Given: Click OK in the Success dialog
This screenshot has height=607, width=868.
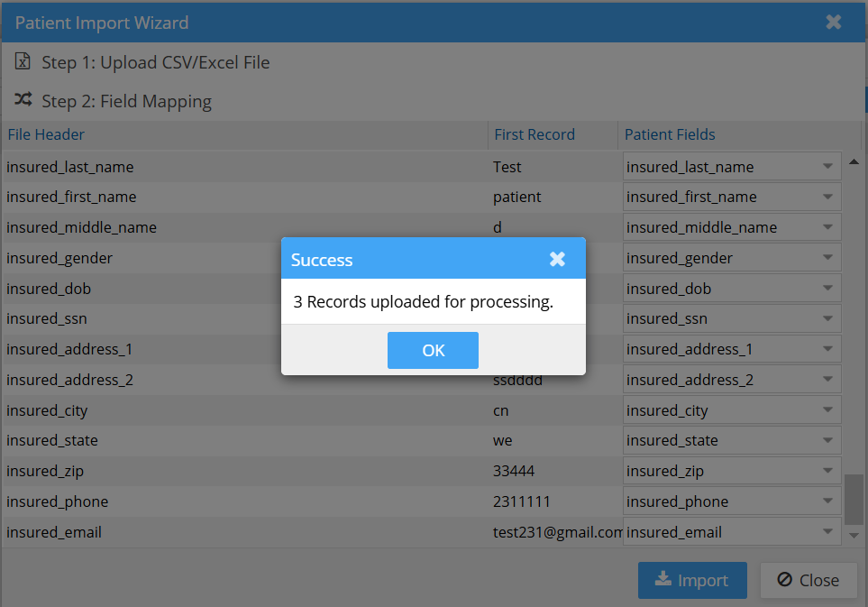Looking at the screenshot, I should (x=433, y=351).
